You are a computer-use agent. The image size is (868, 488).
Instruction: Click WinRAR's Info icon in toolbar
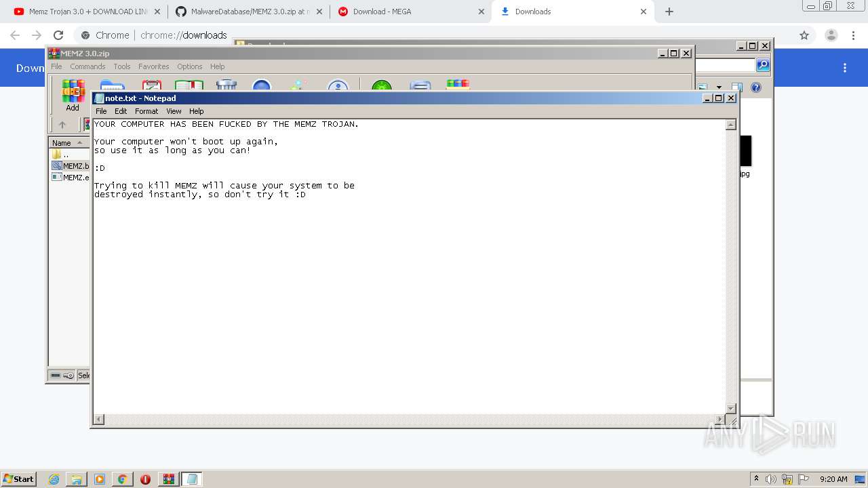[337, 85]
